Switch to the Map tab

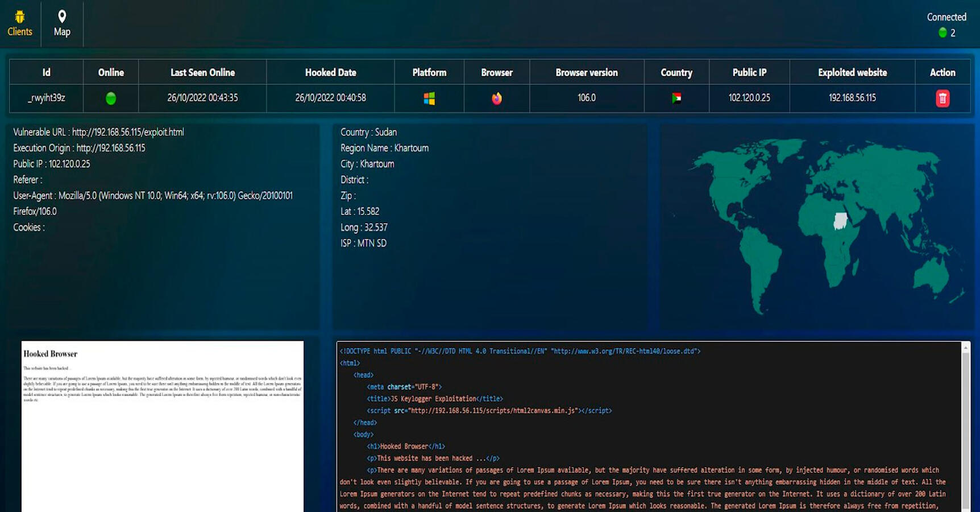pyautogui.click(x=62, y=24)
